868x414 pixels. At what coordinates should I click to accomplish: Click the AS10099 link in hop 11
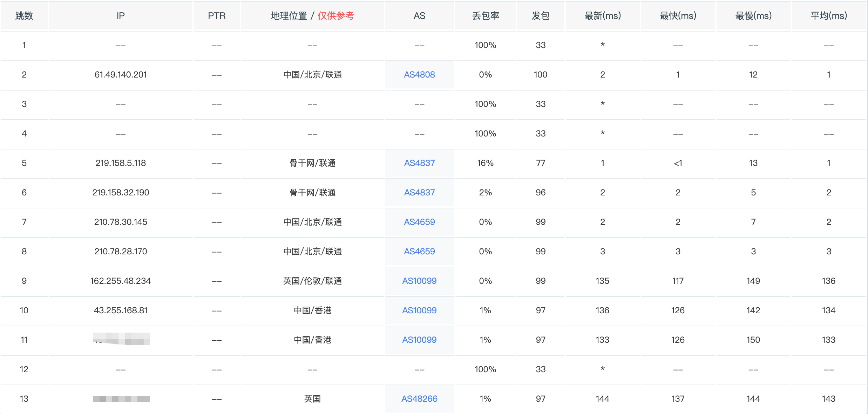tap(419, 340)
